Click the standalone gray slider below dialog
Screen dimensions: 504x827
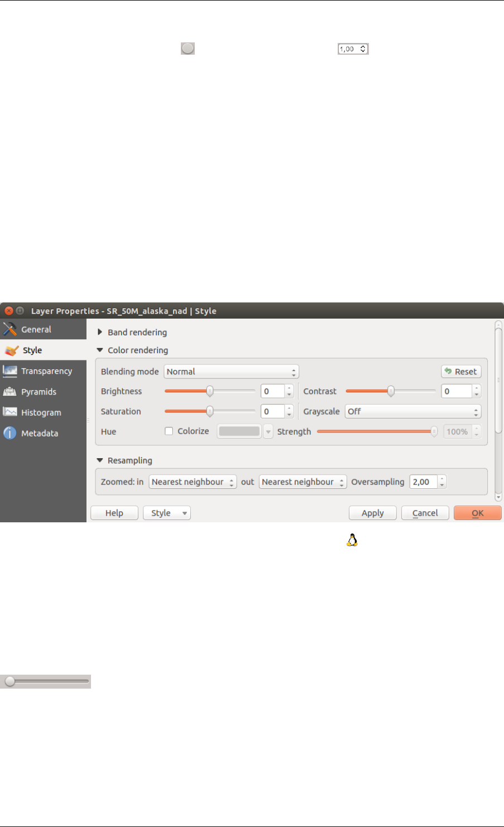tap(45, 681)
